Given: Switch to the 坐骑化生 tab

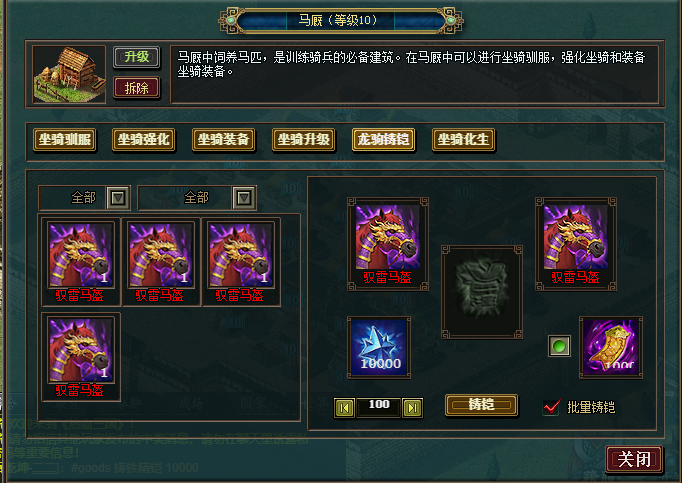Looking at the screenshot, I should [x=464, y=140].
